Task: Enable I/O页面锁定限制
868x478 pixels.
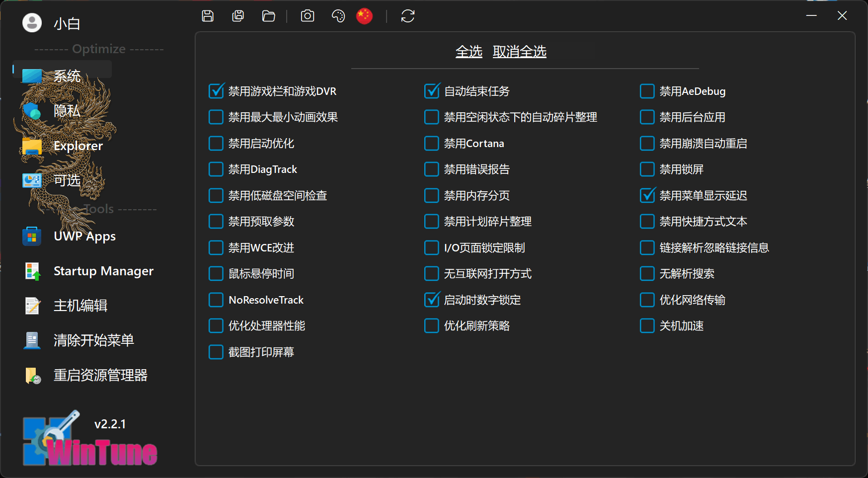Action: (x=431, y=248)
